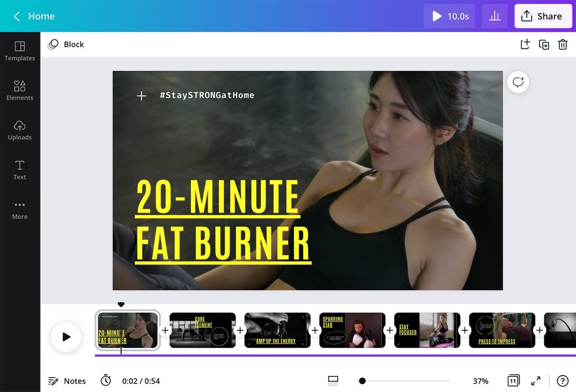Duplicate the current page icon
Viewport: 576px width, 392px height.
544,44
